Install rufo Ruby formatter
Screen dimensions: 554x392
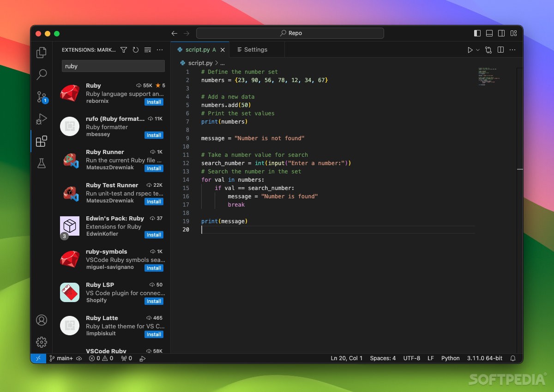154,135
